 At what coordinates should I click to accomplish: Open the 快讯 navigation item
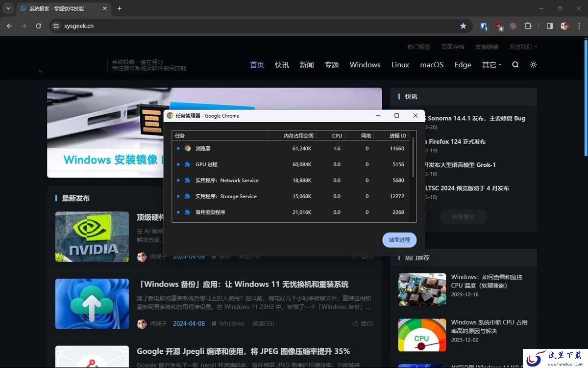point(282,65)
